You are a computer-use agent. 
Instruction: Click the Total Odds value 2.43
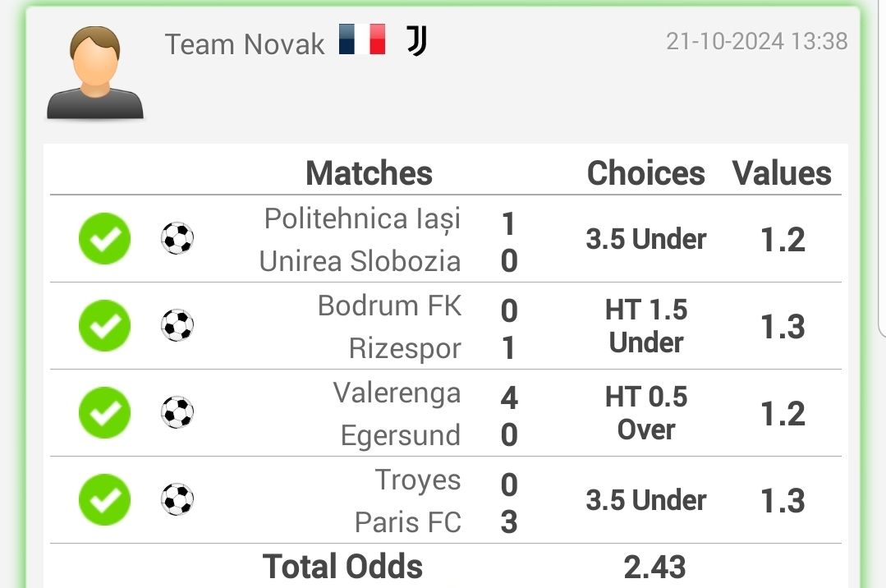click(655, 567)
